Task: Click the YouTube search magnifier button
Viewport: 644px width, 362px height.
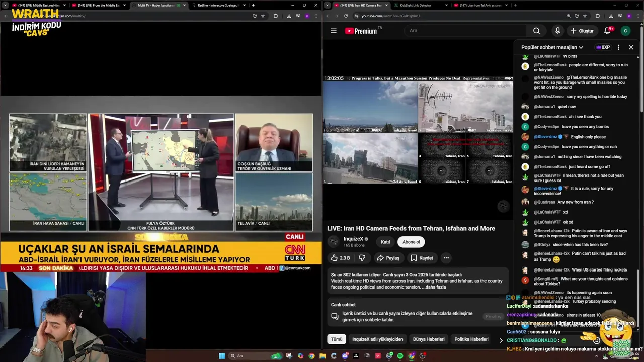Action: tap(536, 31)
